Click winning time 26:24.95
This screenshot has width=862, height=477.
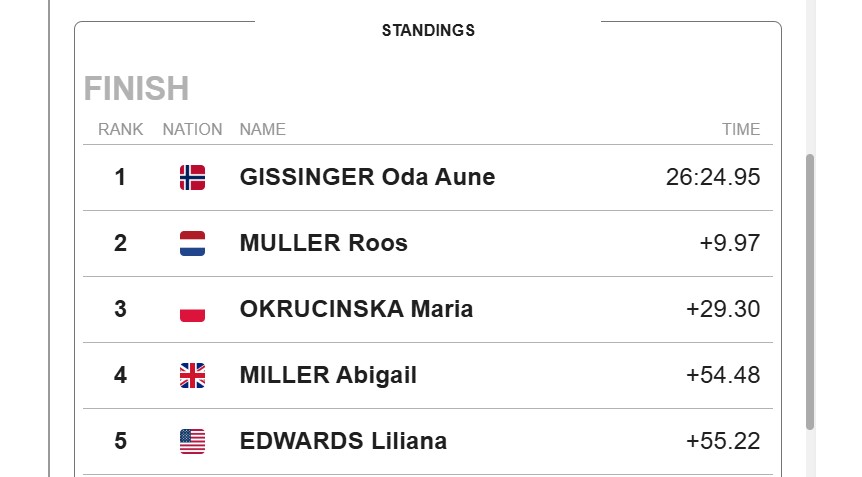tap(713, 177)
